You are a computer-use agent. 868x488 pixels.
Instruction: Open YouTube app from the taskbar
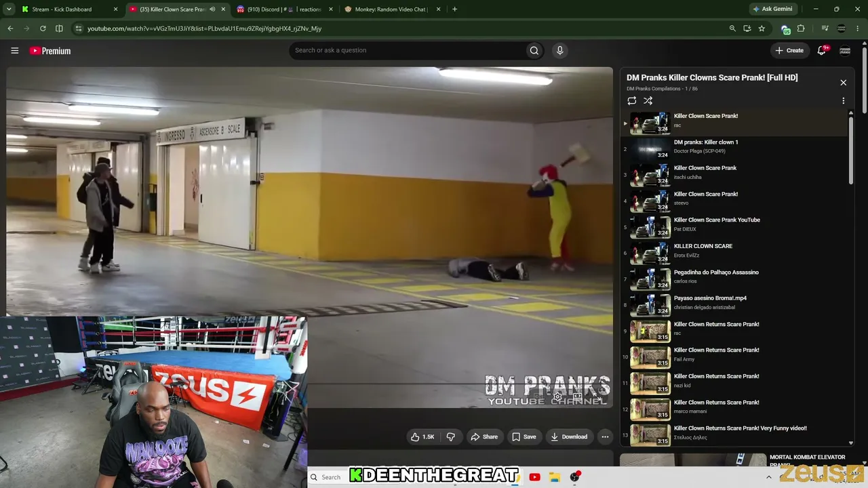coord(534,477)
